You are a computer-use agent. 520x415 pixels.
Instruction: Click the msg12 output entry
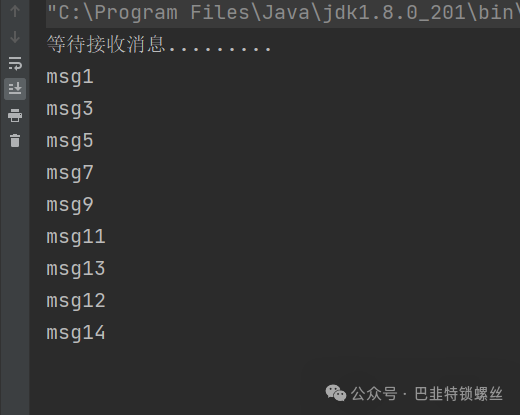[x=76, y=301]
